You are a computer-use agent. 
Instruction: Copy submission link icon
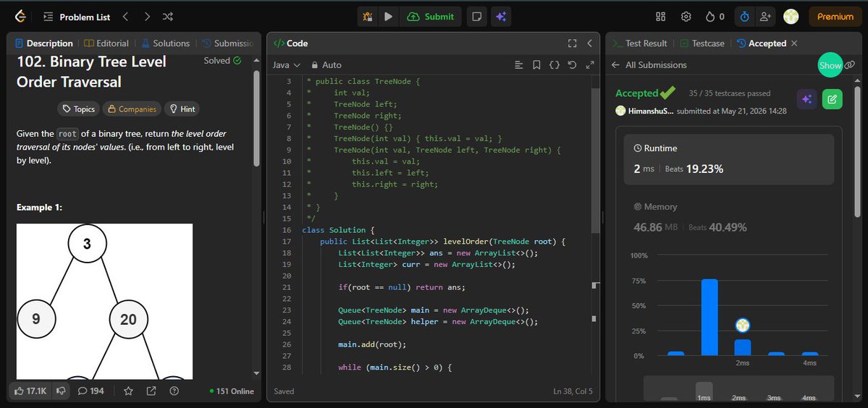point(850,65)
